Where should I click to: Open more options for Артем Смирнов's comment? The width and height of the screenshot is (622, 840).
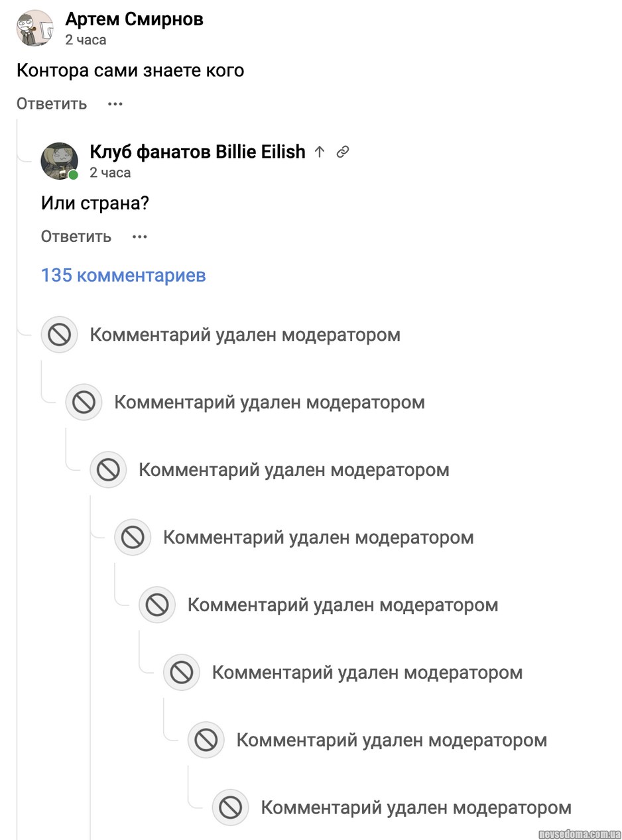[115, 104]
